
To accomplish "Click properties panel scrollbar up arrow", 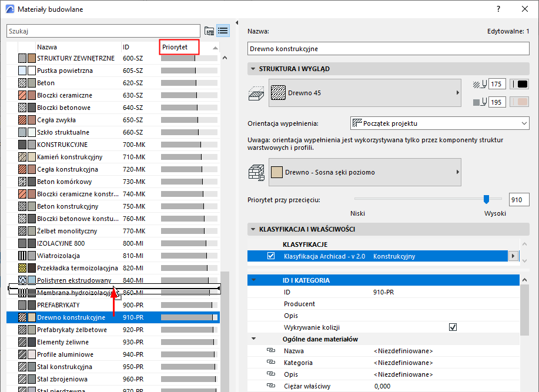I will (524, 280).
